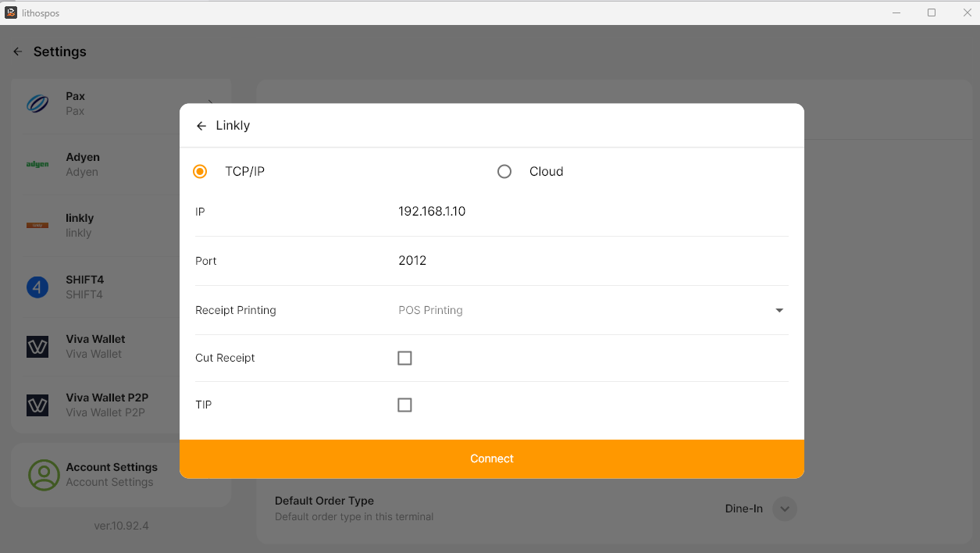Tick the TIP checkbox
The image size is (980, 553).
[404, 405]
